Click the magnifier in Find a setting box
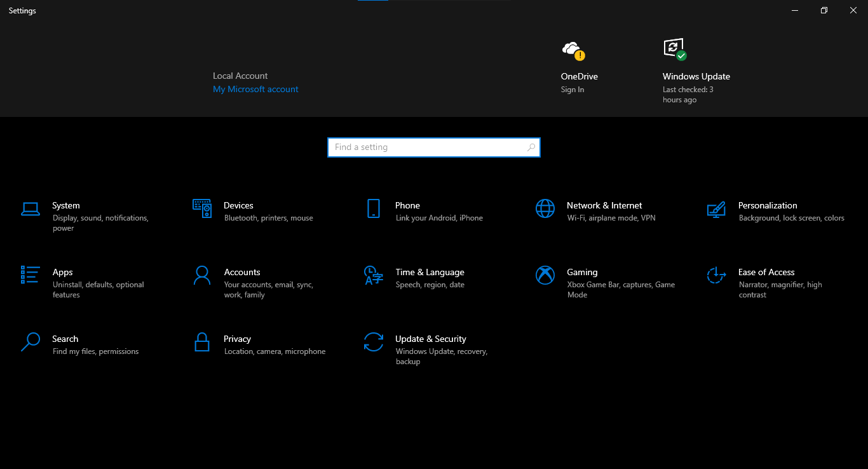This screenshot has height=469, width=868. tap(531, 147)
